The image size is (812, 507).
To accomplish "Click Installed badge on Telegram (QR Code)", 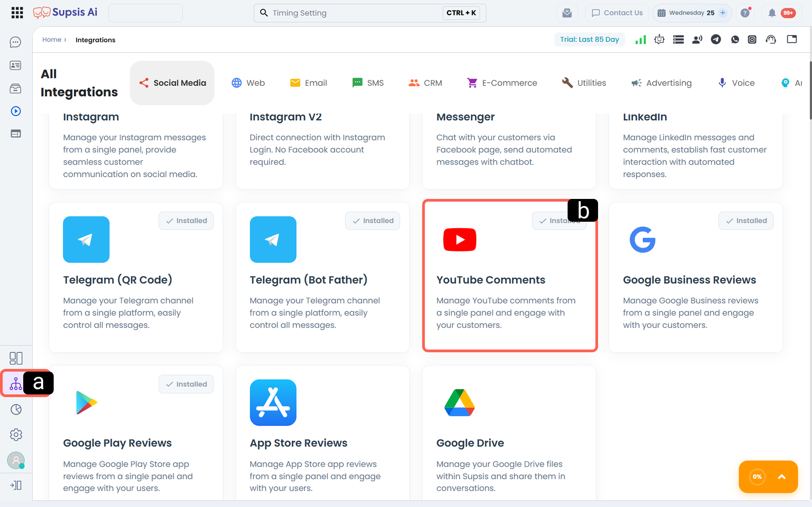I will [186, 221].
